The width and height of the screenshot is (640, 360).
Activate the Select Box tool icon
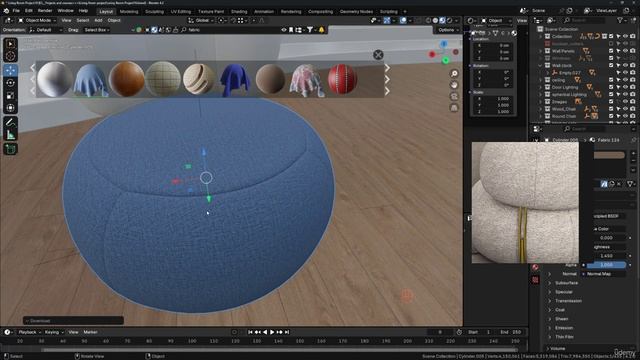pos(10,44)
